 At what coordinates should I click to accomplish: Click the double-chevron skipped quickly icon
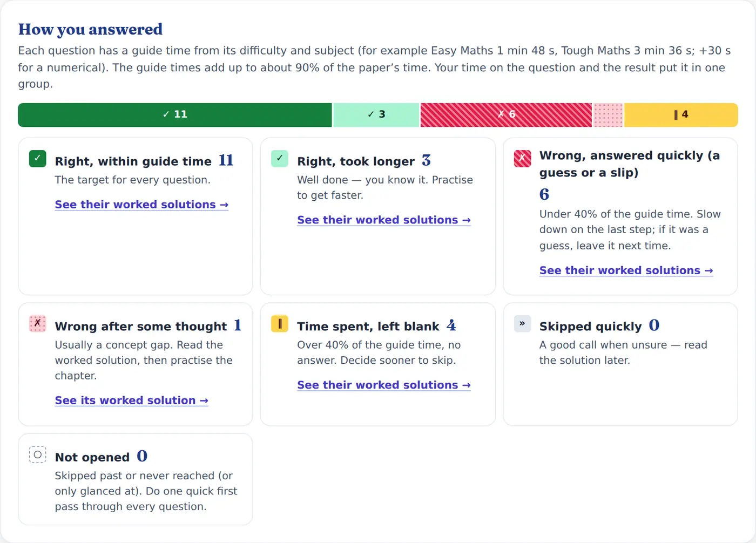click(522, 324)
